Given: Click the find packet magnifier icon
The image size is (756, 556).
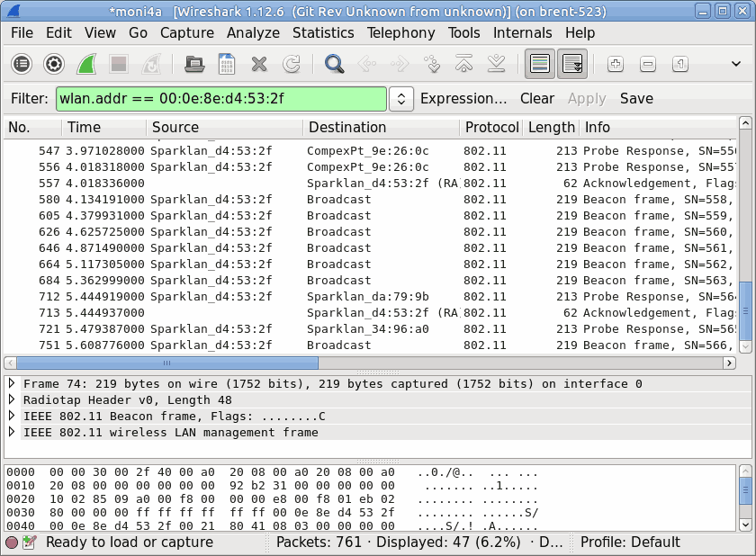Looking at the screenshot, I should 334,64.
